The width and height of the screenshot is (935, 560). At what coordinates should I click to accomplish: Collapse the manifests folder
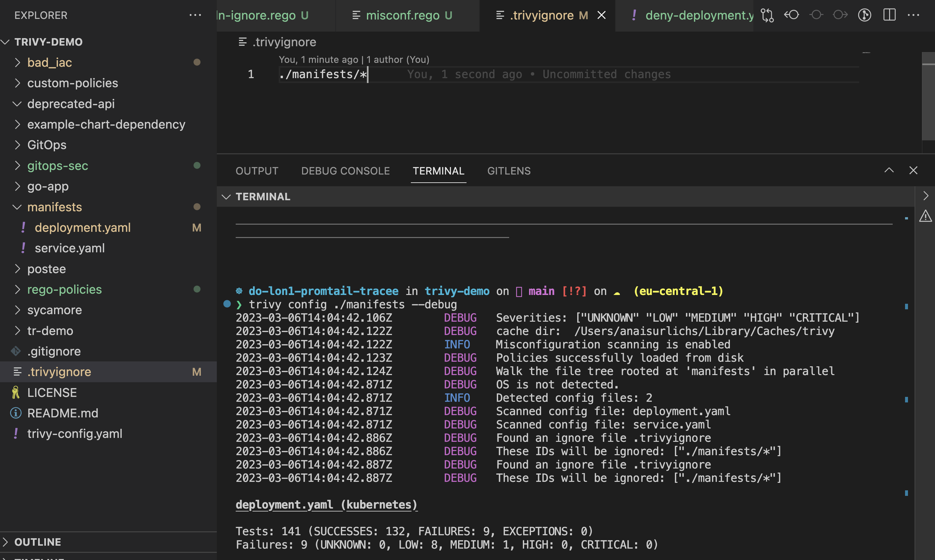coord(108,207)
